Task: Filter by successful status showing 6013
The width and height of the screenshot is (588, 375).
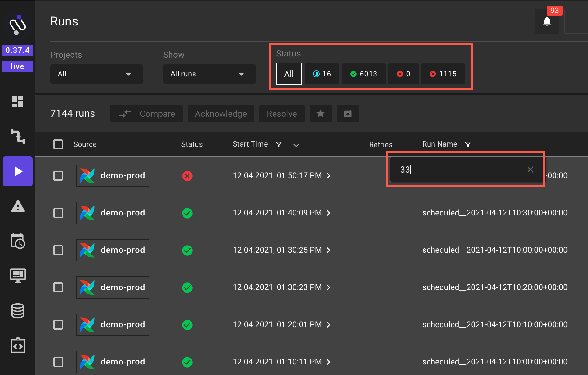Action: coord(364,74)
